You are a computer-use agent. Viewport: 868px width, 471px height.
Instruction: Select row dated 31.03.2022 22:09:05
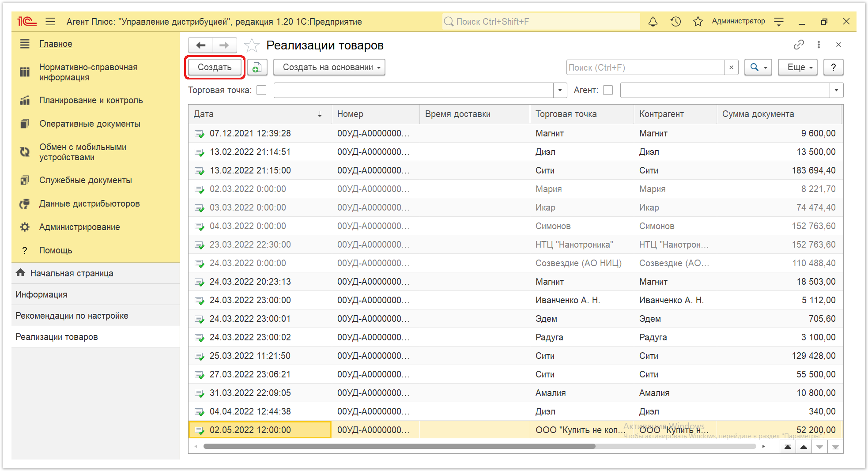point(516,393)
